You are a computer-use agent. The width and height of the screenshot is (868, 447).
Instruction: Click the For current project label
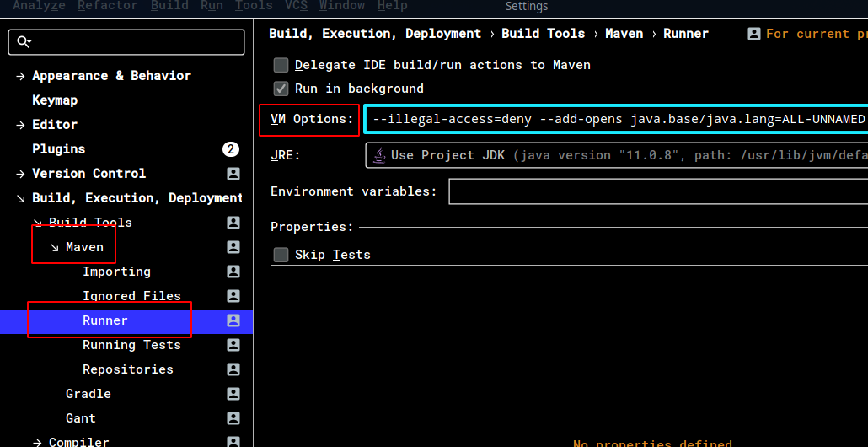point(817,34)
